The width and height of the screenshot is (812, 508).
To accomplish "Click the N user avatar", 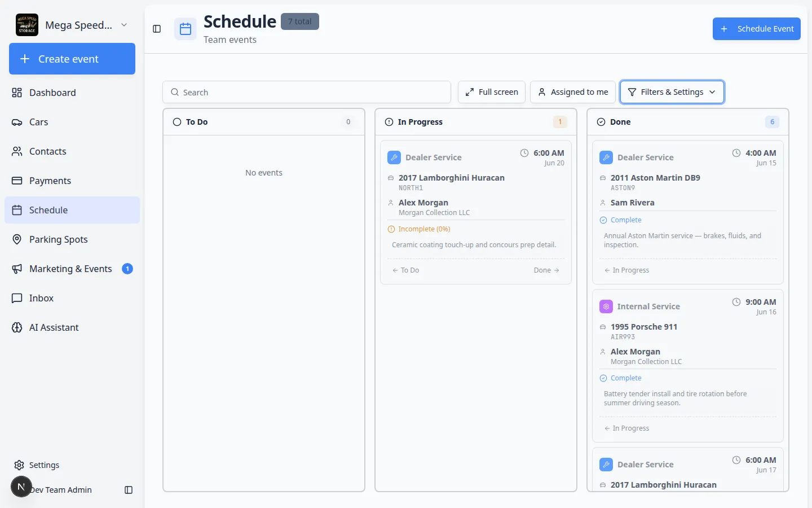I will pyautogui.click(x=21, y=487).
